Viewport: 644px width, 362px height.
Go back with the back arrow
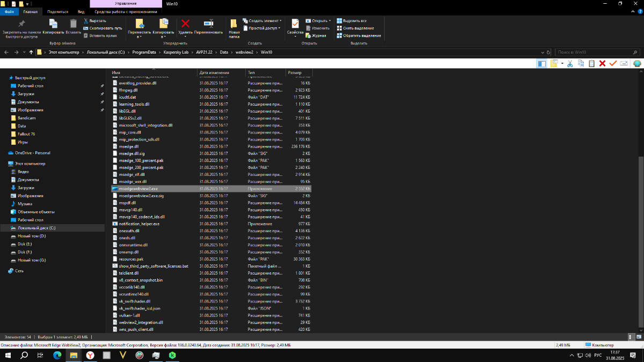pos(6,52)
